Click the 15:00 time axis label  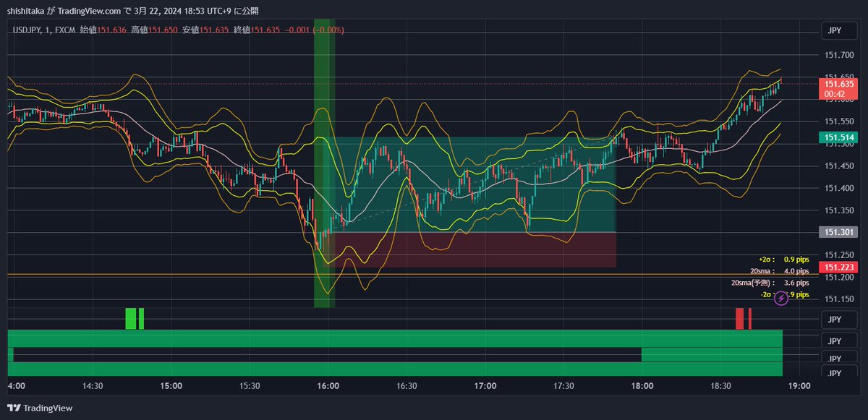(x=171, y=386)
